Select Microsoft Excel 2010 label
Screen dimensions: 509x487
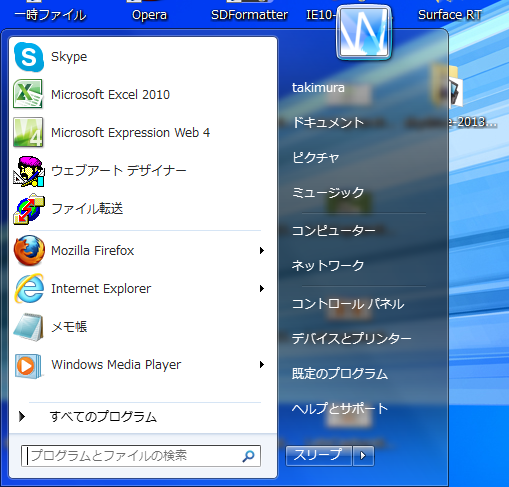[x=110, y=95]
